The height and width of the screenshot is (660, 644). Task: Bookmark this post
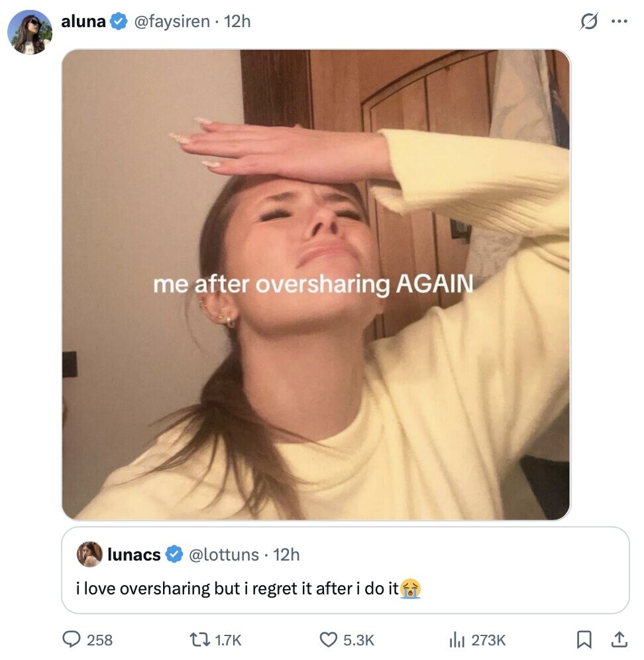click(x=584, y=639)
